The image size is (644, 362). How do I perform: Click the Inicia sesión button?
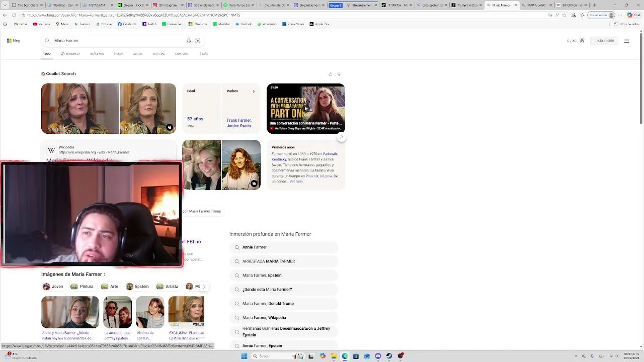[604, 41]
